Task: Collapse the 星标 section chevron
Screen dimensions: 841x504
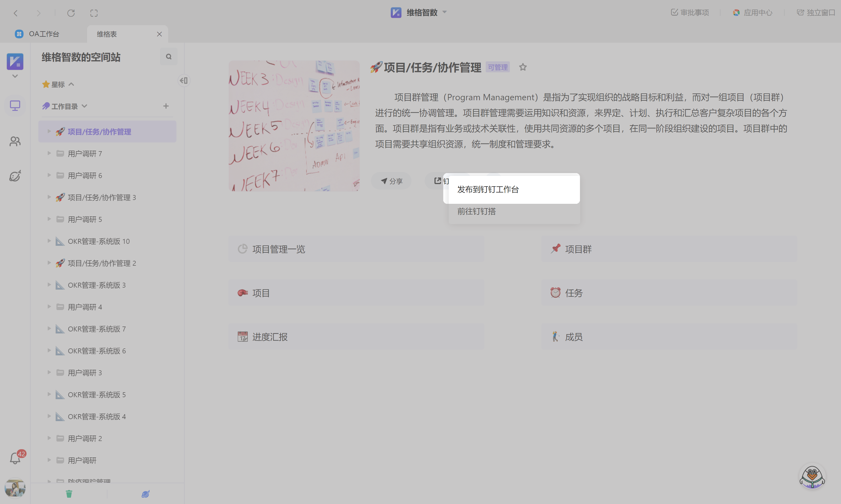Action: click(x=71, y=84)
